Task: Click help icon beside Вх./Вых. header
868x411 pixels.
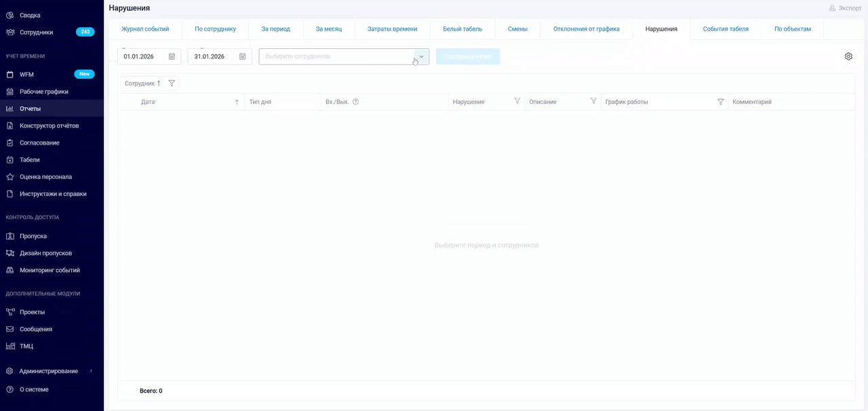Action: [355, 102]
